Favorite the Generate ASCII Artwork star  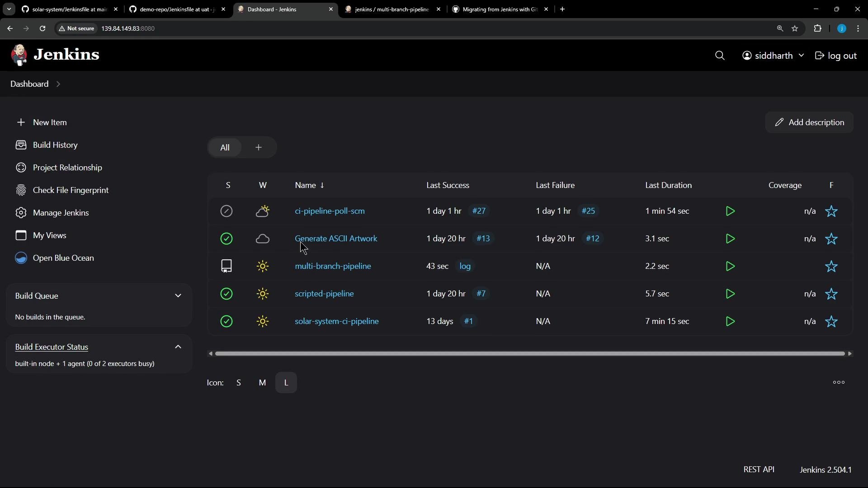point(832,239)
